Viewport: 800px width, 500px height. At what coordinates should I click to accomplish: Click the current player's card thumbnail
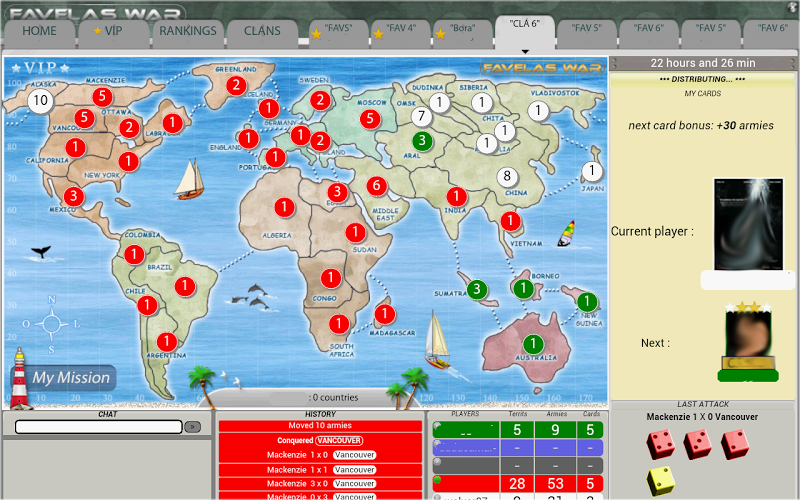[x=748, y=225]
